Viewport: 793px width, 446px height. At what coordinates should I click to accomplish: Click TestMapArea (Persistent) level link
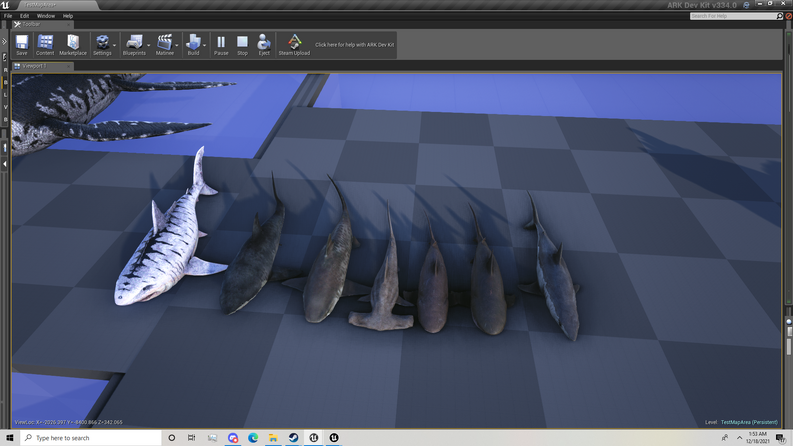(x=749, y=422)
